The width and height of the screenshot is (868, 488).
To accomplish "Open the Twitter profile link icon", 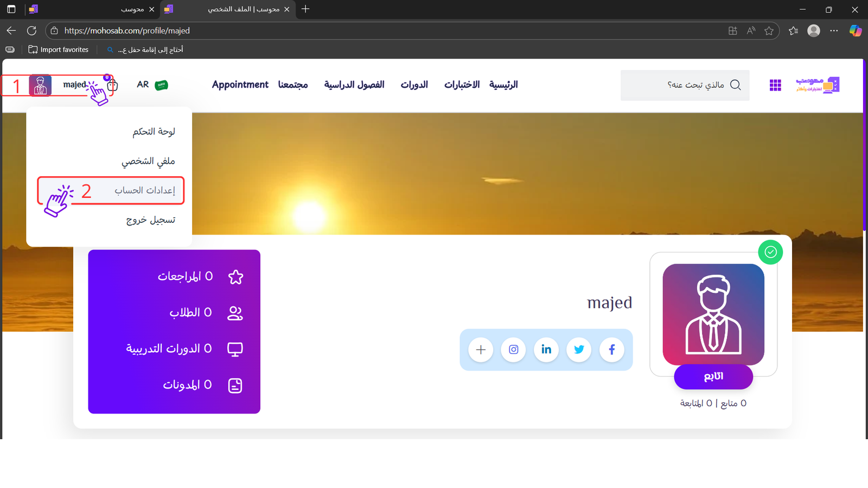I will [579, 350].
